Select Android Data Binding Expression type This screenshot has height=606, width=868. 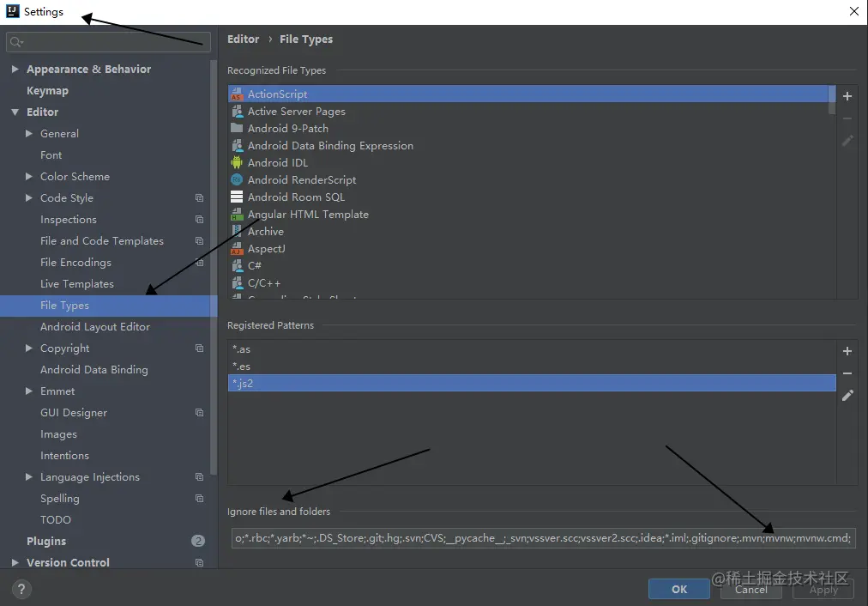point(330,146)
